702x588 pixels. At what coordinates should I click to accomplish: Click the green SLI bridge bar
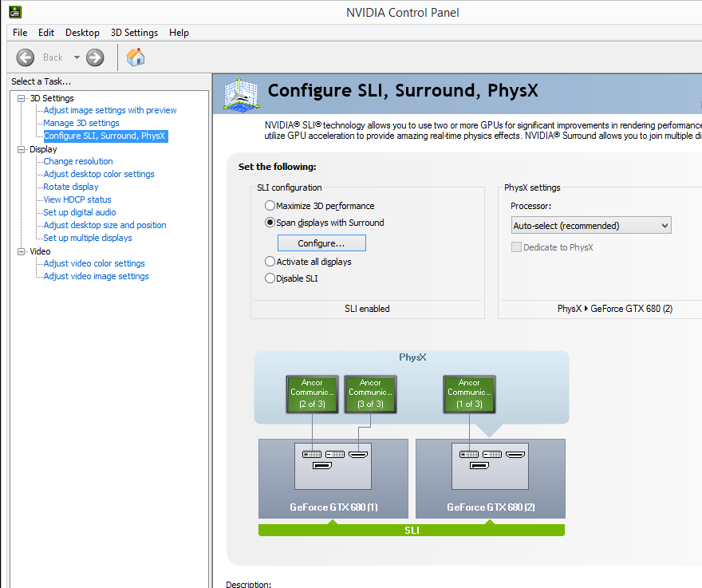412,531
